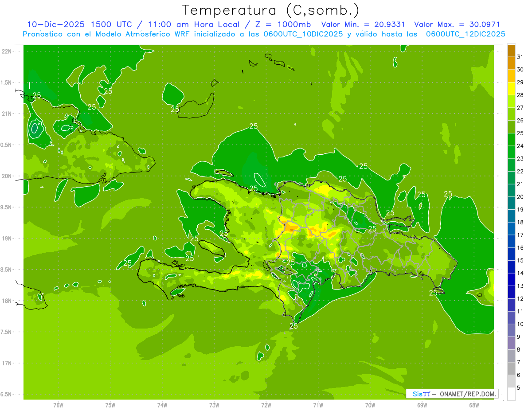The image size is (532, 411).
Task: Click the colorbar label 25
Action: tap(520, 133)
